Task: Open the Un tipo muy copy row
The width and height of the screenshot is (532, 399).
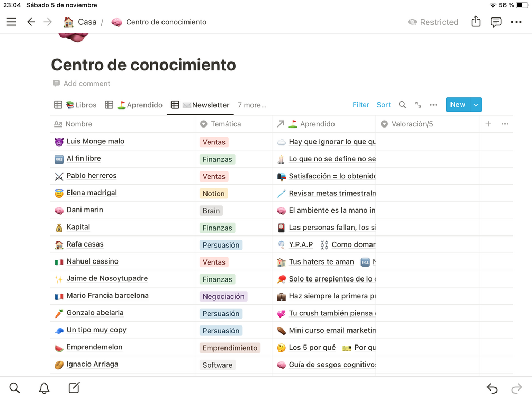Action: tap(96, 330)
